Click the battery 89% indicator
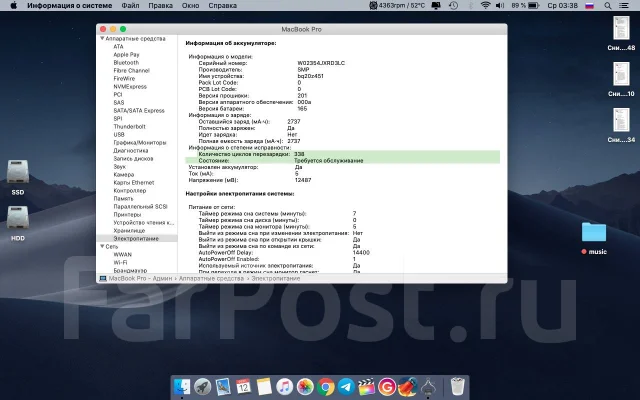 (525, 5)
